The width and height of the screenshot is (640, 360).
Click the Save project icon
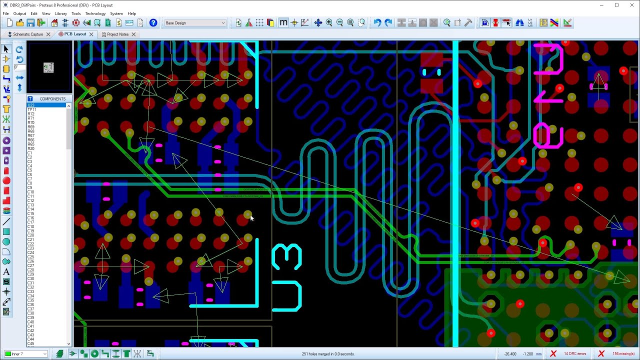(30, 23)
